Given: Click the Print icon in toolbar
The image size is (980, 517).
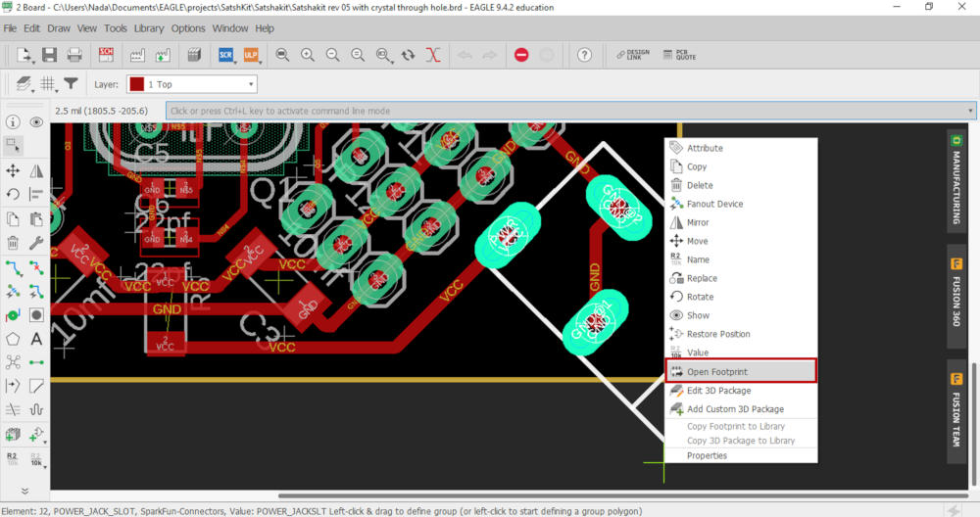Looking at the screenshot, I should (74, 55).
